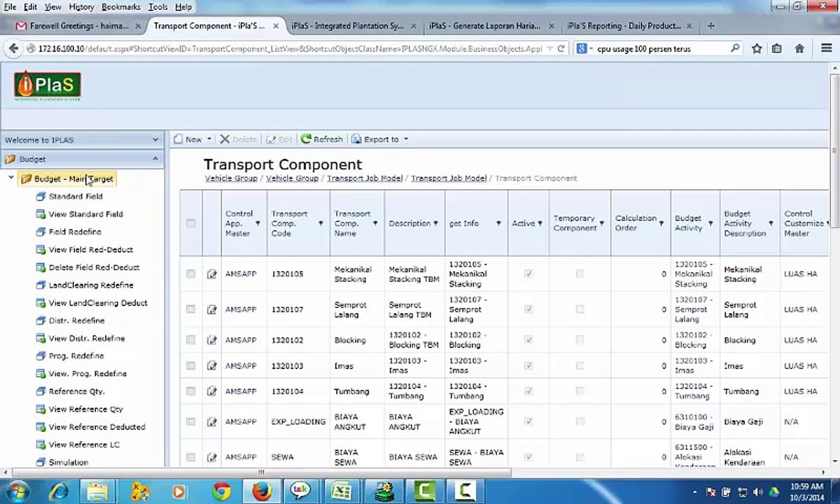Click the iPlaS logo
This screenshot has width=840, height=504.
(x=48, y=85)
